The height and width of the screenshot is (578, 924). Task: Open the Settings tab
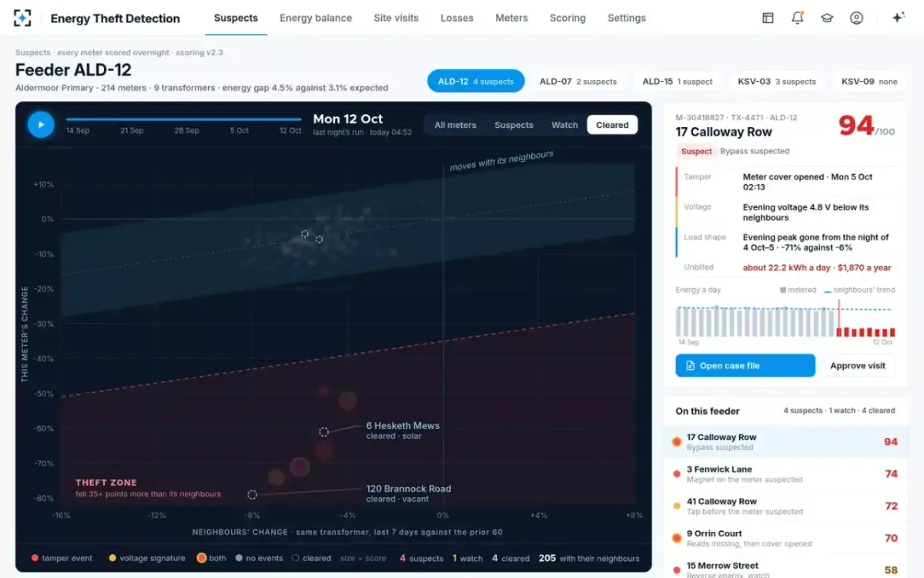pos(627,18)
